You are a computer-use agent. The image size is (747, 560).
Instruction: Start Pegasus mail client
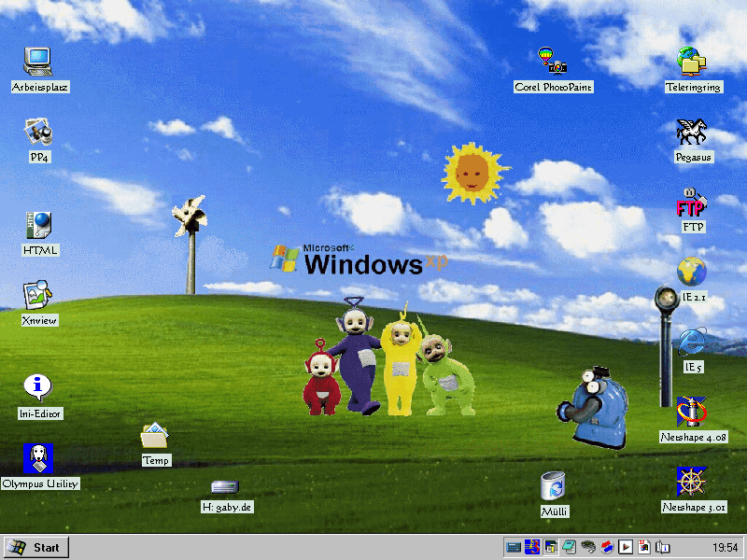692,133
